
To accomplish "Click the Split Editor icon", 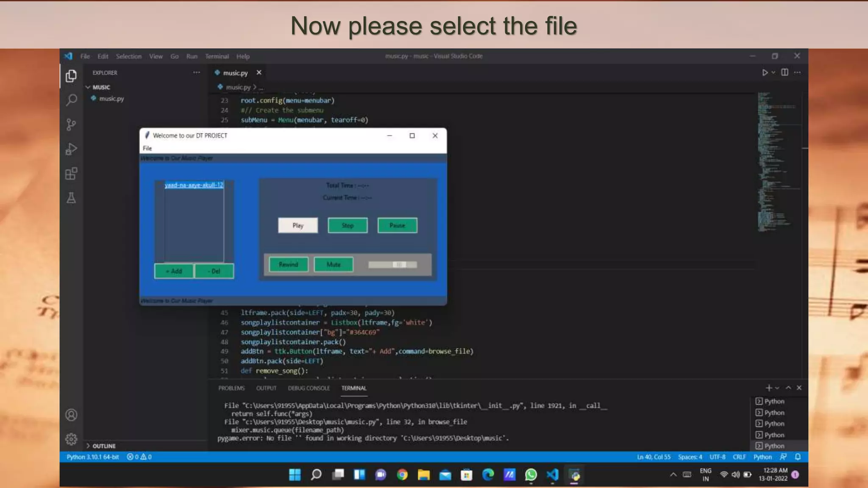I will (785, 72).
